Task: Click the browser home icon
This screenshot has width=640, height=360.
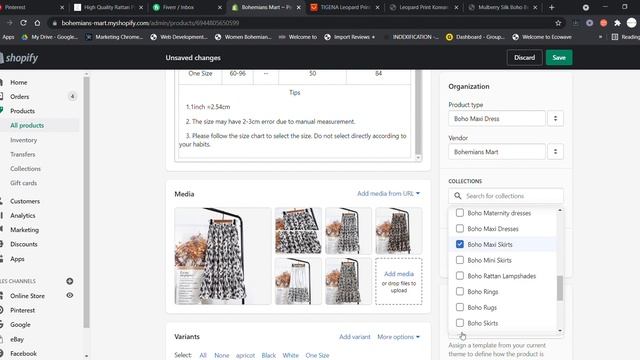Action: 37,23
